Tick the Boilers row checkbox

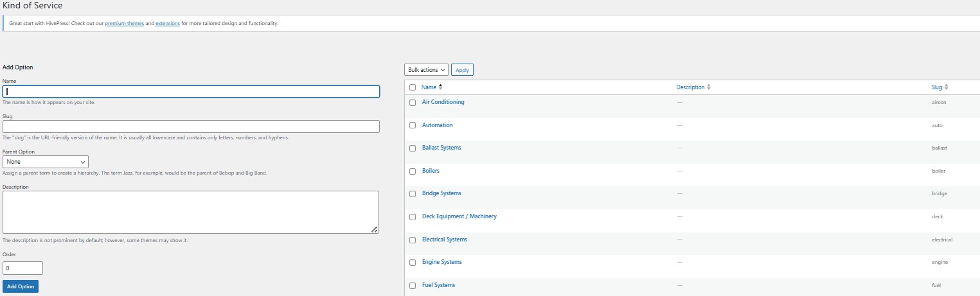click(x=413, y=171)
